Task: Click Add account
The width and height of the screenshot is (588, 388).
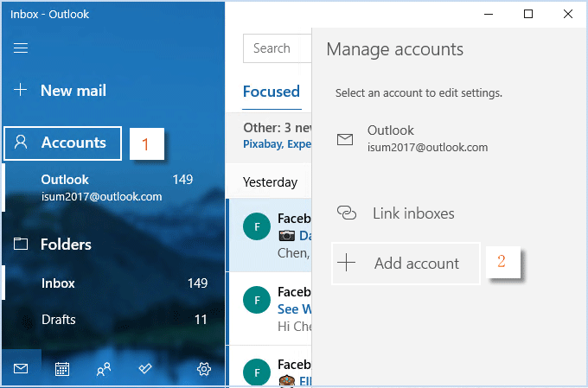Action: coord(406,264)
